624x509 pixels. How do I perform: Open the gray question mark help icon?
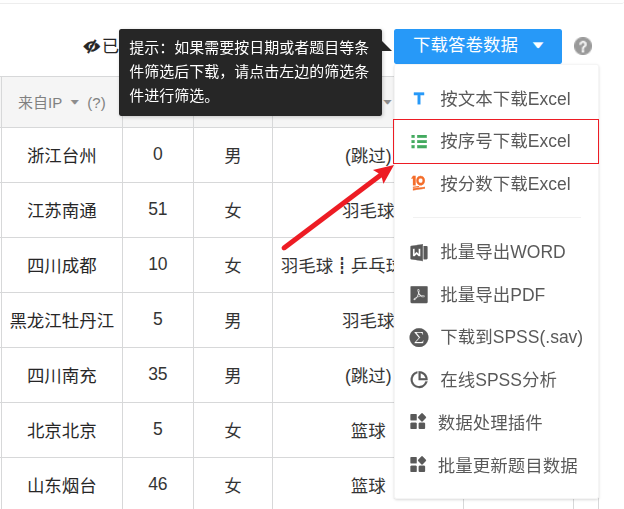pos(583,46)
